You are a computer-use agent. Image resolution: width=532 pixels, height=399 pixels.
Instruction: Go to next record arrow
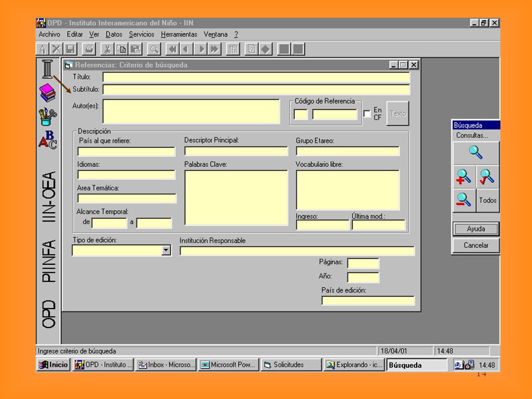(201, 49)
